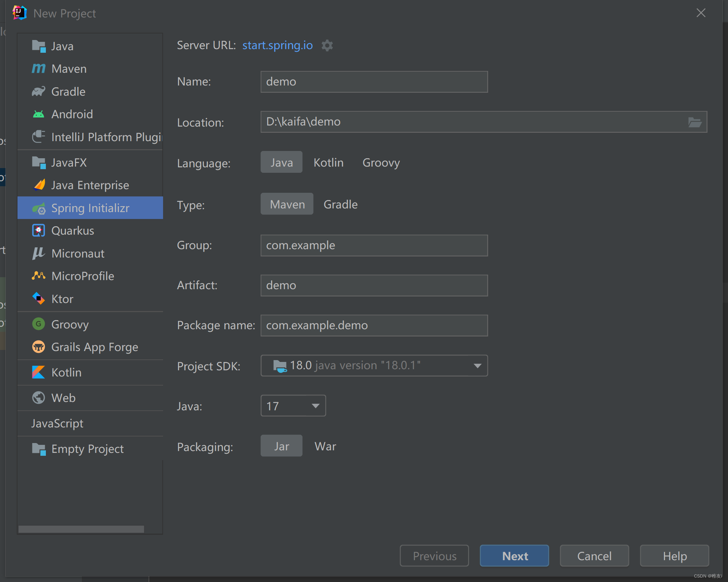Click the Ktor icon
728x582 pixels.
pos(39,299)
